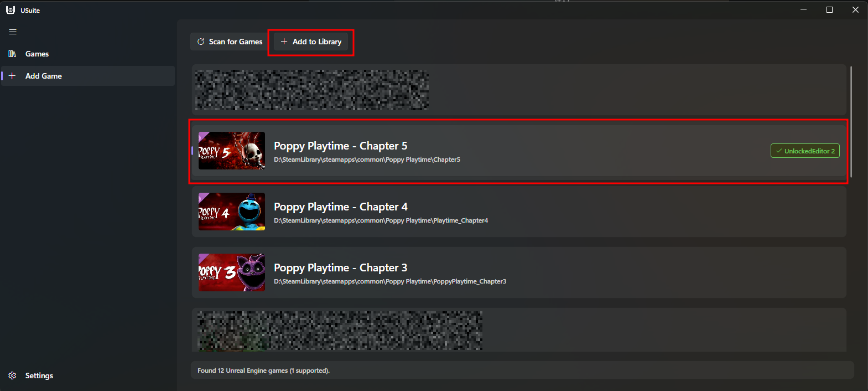Select the Add Game sidebar item
Viewport: 868px width, 391px height.
[x=43, y=76]
